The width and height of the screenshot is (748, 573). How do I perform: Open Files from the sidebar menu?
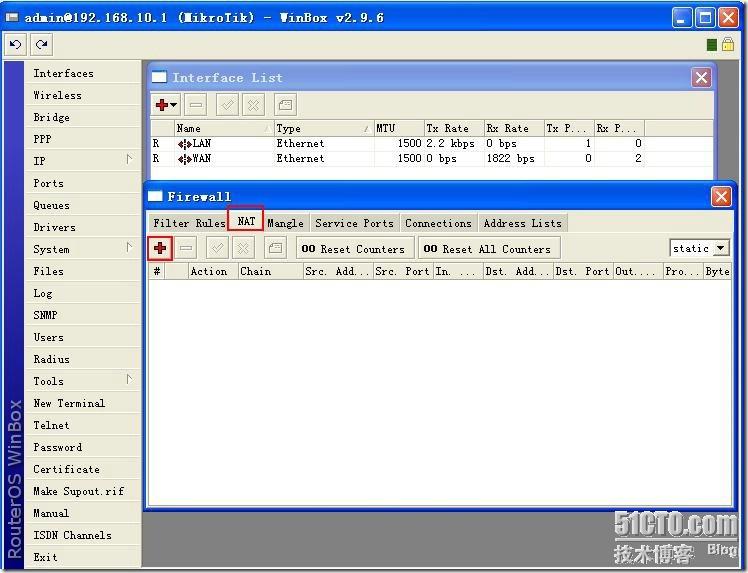pyautogui.click(x=83, y=271)
